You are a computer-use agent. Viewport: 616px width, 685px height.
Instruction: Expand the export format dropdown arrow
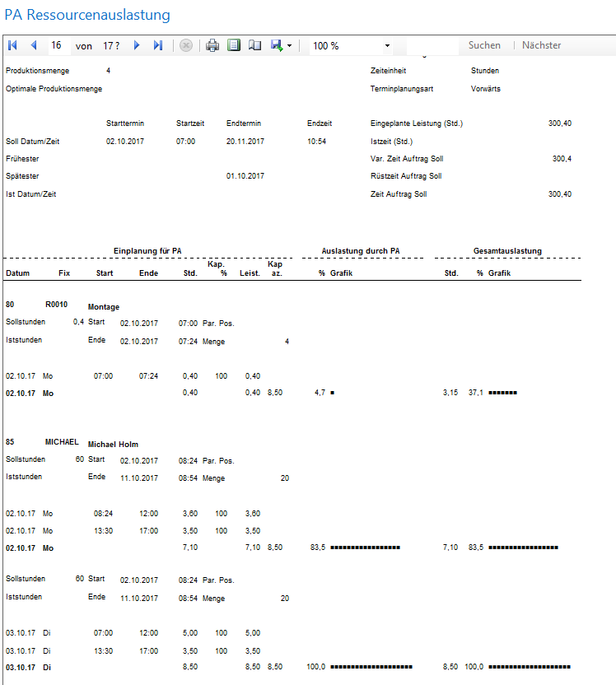point(289,46)
